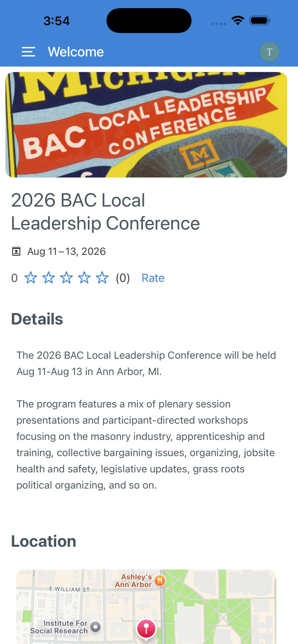Select the first rating star
Image resolution: width=298 pixels, height=644 pixels.
(30, 278)
